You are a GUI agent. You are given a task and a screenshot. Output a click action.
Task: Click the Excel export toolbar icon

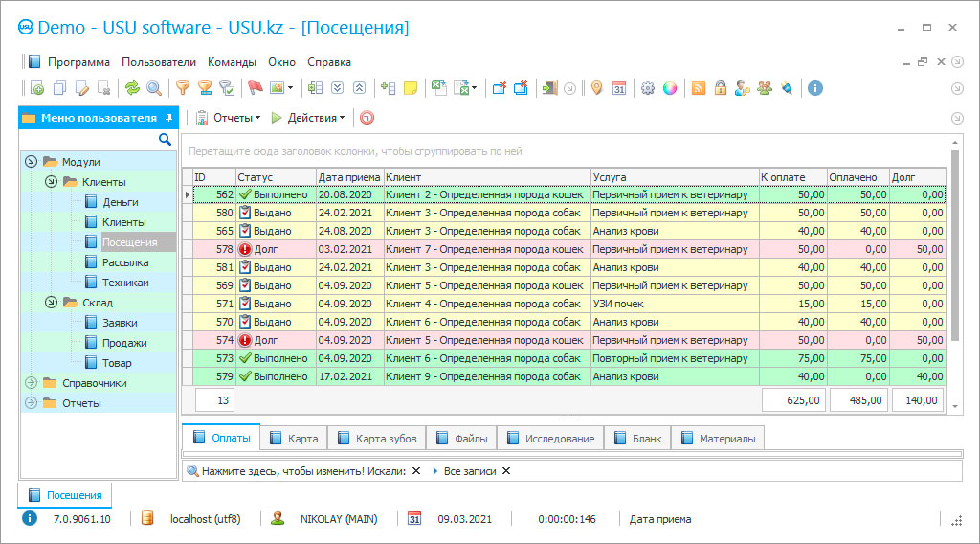(x=438, y=88)
